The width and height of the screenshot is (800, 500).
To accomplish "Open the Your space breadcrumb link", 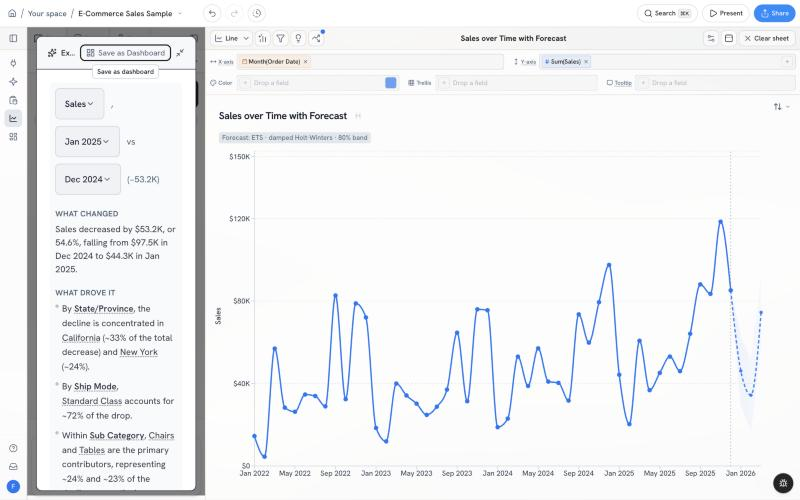I will coord(47,13).
